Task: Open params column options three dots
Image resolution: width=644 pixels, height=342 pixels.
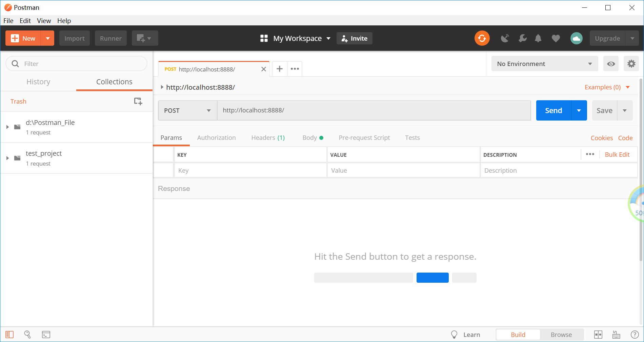Action: pos(590,154)
